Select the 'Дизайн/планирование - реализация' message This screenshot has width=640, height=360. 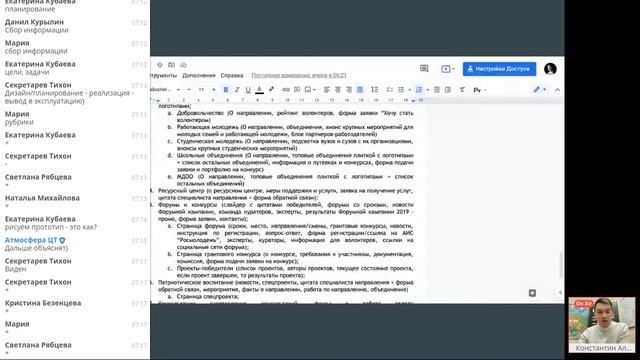click(x=69, y=97)
